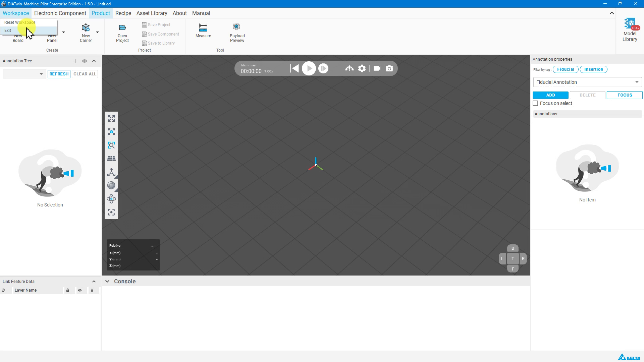Image resolution: width=644 pixels, height=362 pixels.
Task: Add a new annotation tree item (plus icon)
Action: (x=75, y=61)
